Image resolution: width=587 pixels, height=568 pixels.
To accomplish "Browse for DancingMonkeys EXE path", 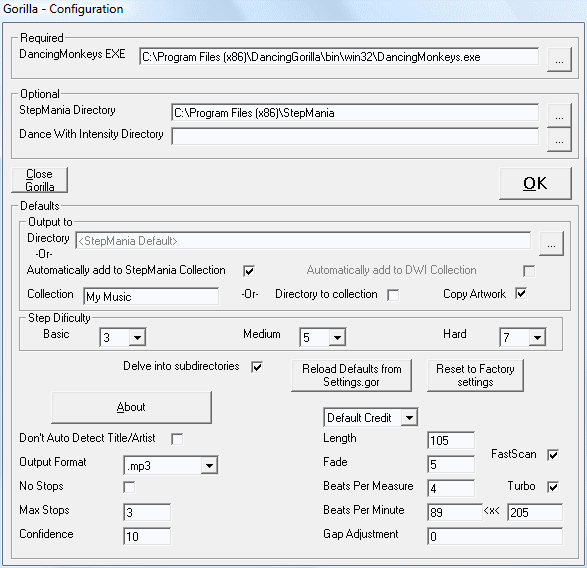I will [559, 59].
